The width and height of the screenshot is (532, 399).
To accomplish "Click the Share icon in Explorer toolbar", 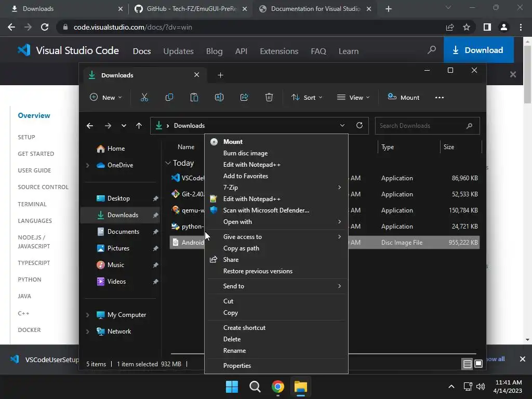I will [244, 97].
